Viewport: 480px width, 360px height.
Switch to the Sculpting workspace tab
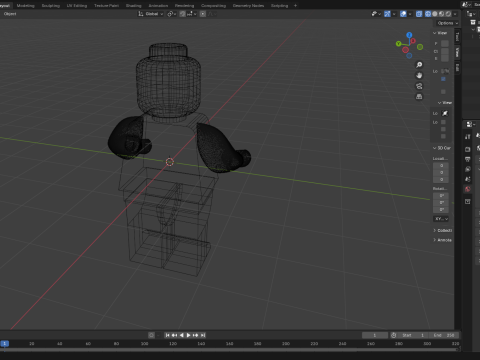click(51, 5)
